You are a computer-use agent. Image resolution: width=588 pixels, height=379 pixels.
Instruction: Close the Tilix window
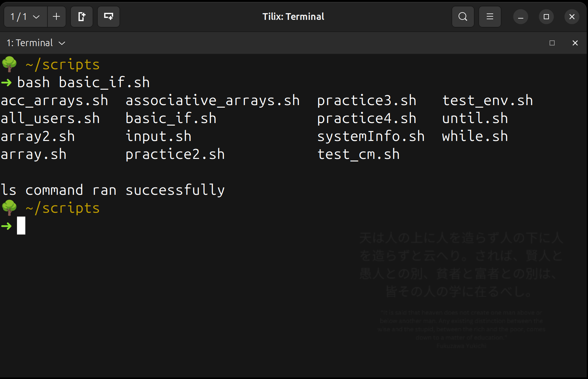[x=572, y=17]
